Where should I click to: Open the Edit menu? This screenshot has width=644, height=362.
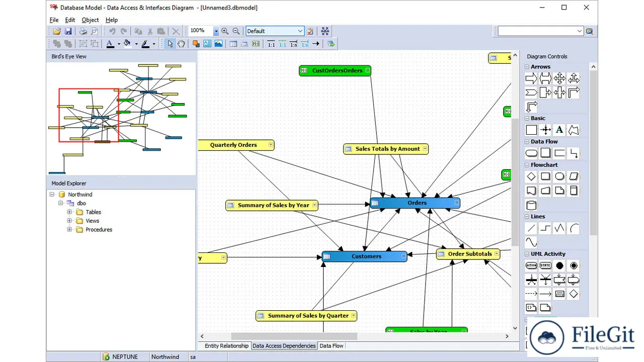[x=70, y=20]
